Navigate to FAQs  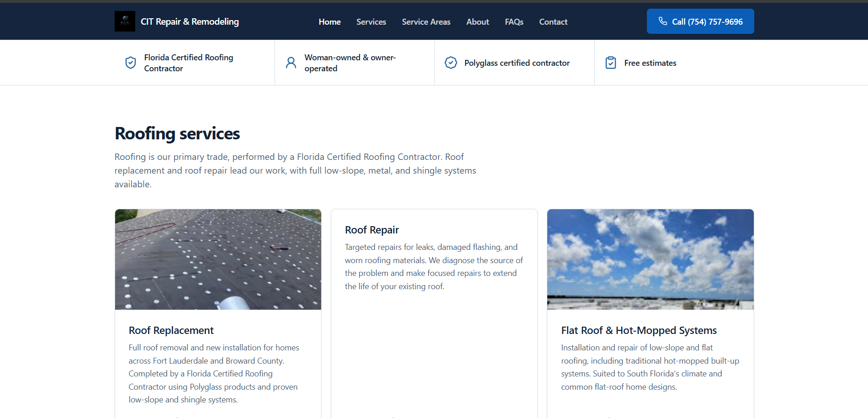(514, 21)
